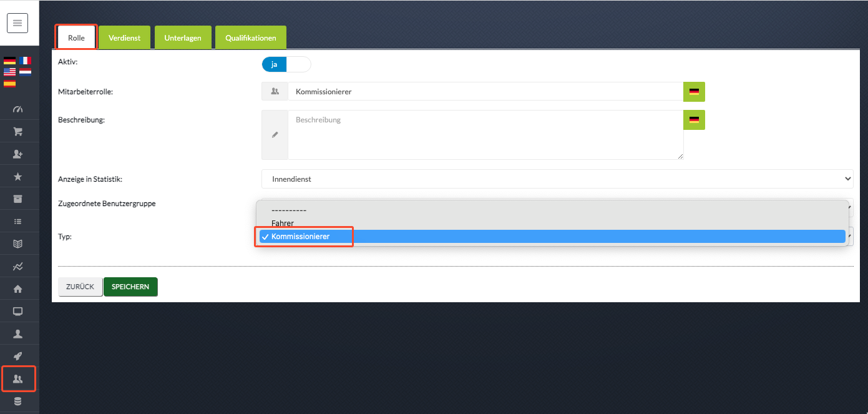The height and width of the screenshot is (414, 868).
Task: Save the role with Speichern
Action: [130, 287]
